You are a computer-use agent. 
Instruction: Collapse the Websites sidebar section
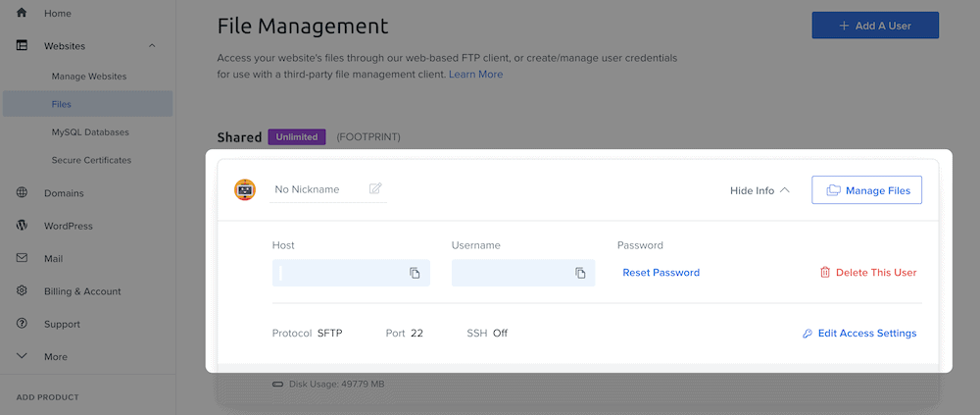[152, 46]
